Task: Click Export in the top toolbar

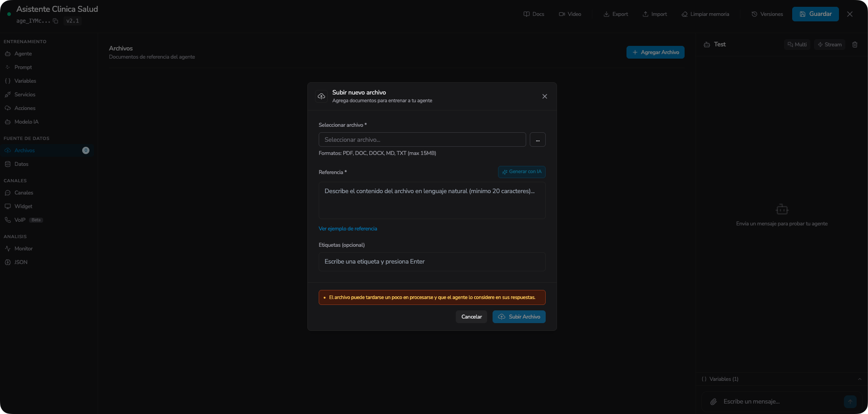Action: 616,14
